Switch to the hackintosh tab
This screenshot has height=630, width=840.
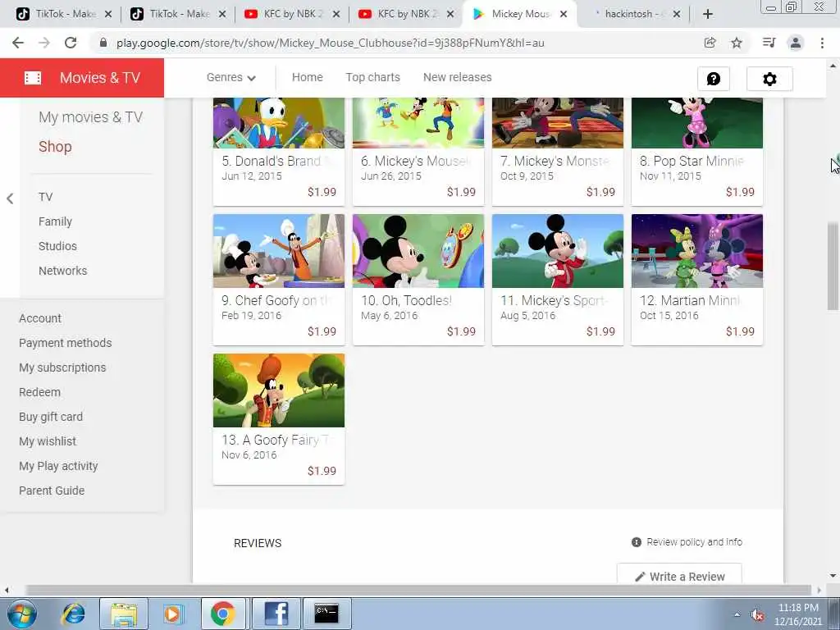(x=632, y=14)
